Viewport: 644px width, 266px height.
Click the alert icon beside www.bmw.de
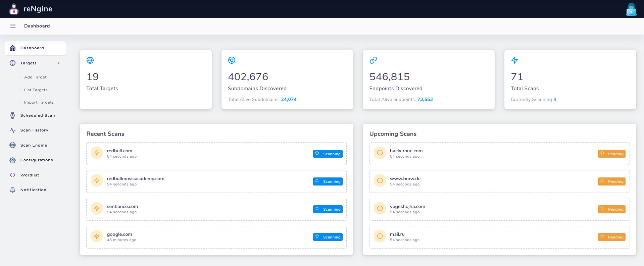coord(380,181)
